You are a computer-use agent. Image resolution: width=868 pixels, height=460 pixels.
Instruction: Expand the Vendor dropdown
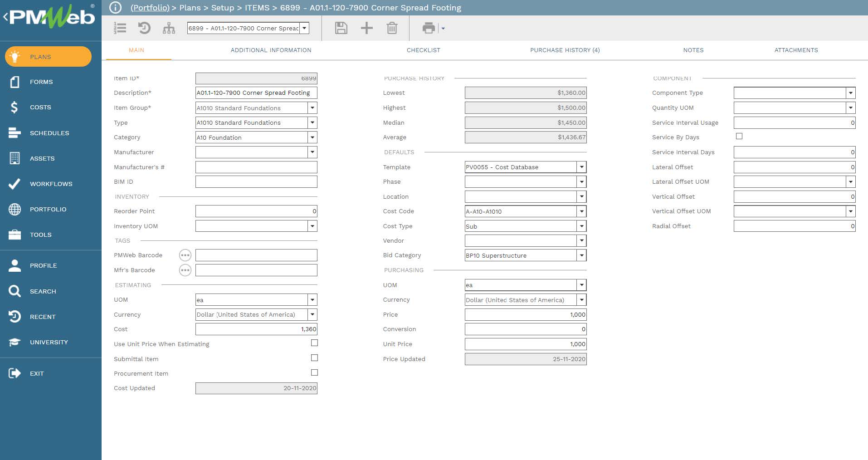581,241
